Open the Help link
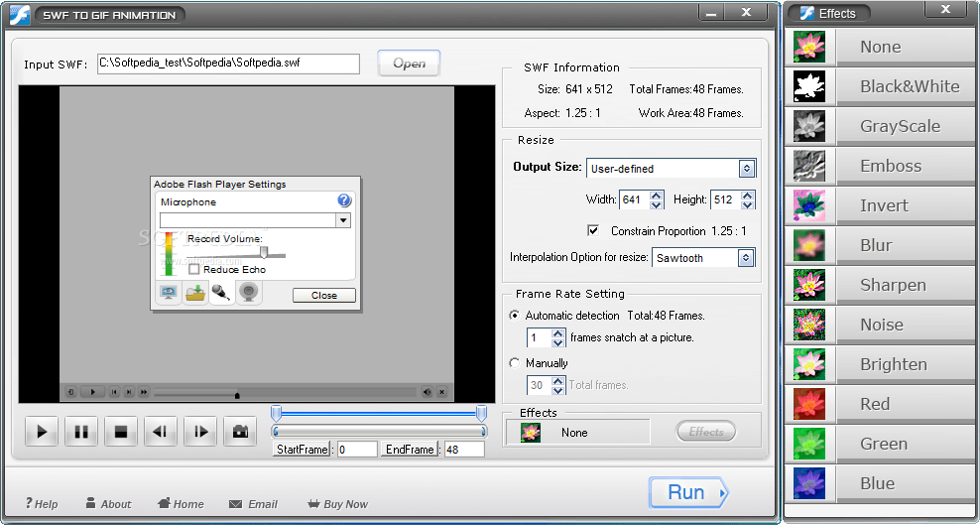980x525 pixels. [42, 504]
